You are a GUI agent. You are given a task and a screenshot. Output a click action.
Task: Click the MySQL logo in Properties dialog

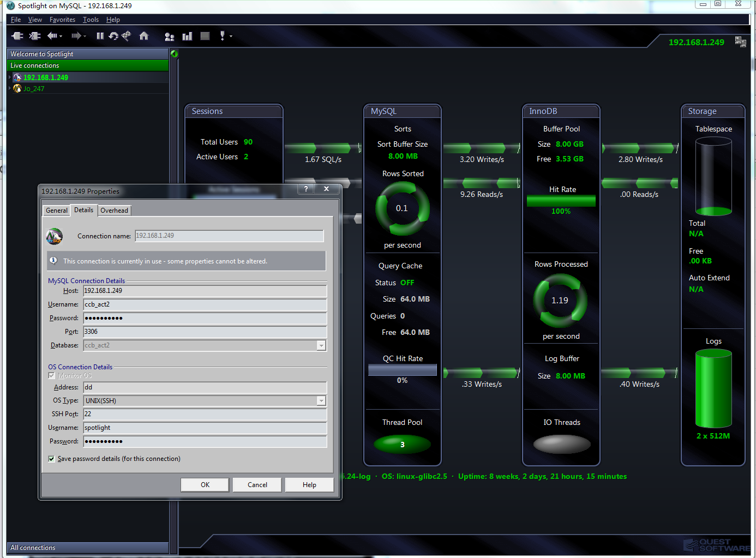click(x=55, y=236)
